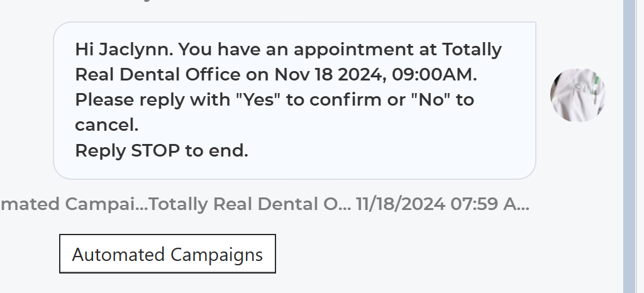Click the 11/18/2024 07:59 message timestamp
Image resolution: width=644 pixels, height=293 pixels.
tap(443, 204)
